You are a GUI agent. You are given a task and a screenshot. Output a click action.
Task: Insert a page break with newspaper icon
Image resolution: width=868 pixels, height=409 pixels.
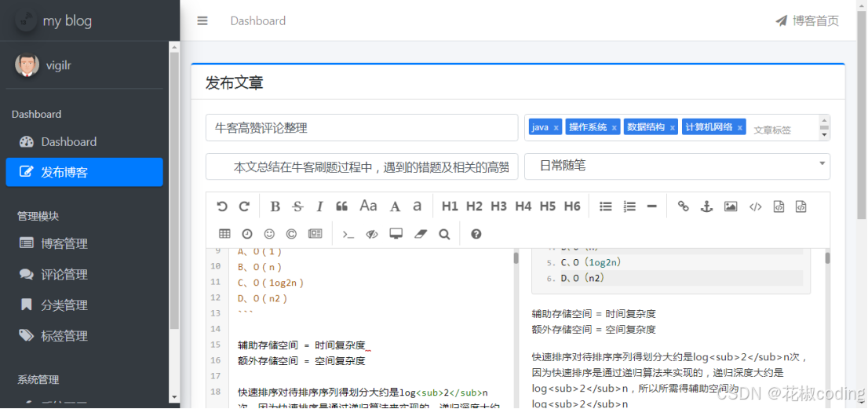315,234
